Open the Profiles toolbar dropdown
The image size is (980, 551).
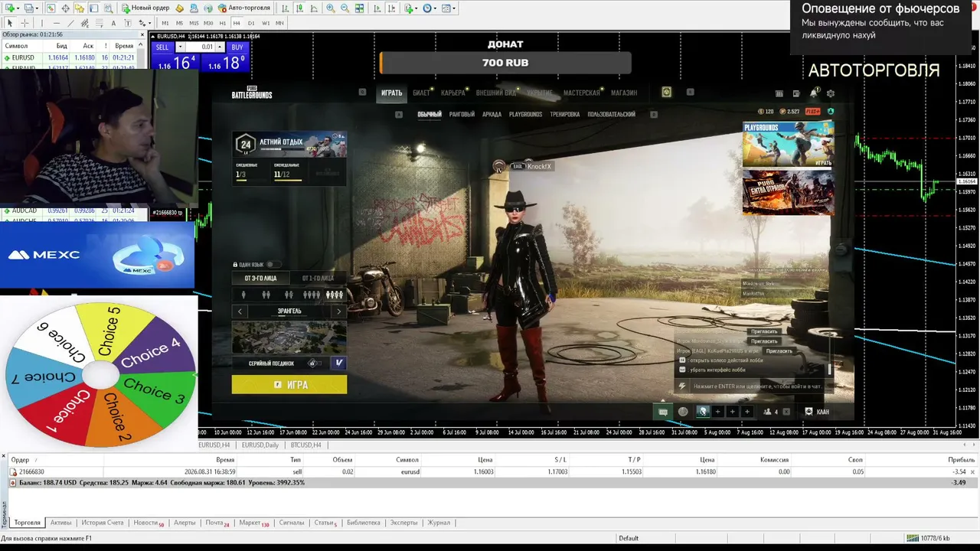click(31, 8)
